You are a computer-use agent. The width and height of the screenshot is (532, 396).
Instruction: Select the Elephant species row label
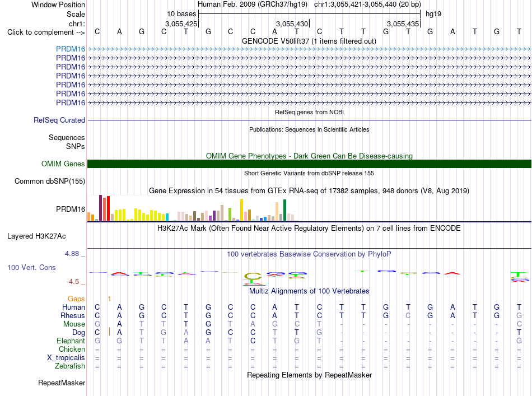(71, 341)
